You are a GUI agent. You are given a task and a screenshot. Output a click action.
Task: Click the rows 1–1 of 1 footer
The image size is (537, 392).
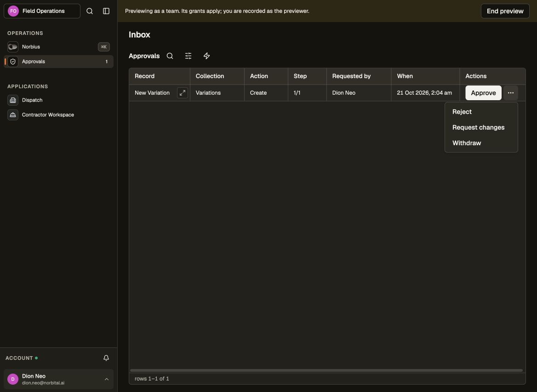[152, 379]
